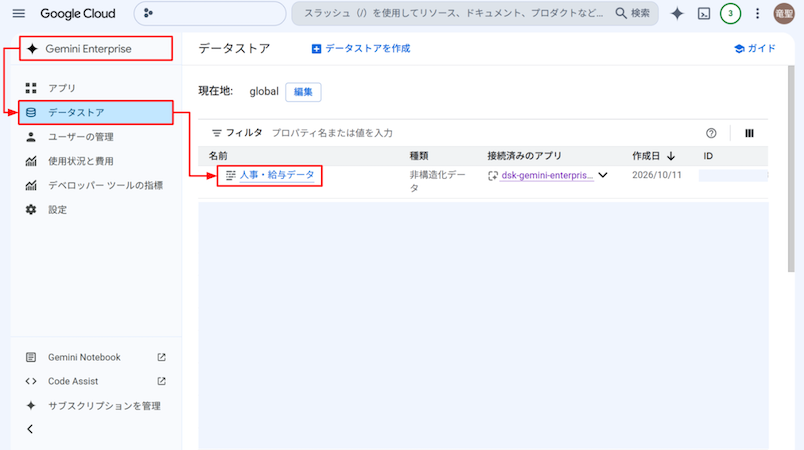Image resolution: width=804 pixels, height=450 pixels.
Task: Open the main navigation hamburger menu
Action: pos(18,13)
